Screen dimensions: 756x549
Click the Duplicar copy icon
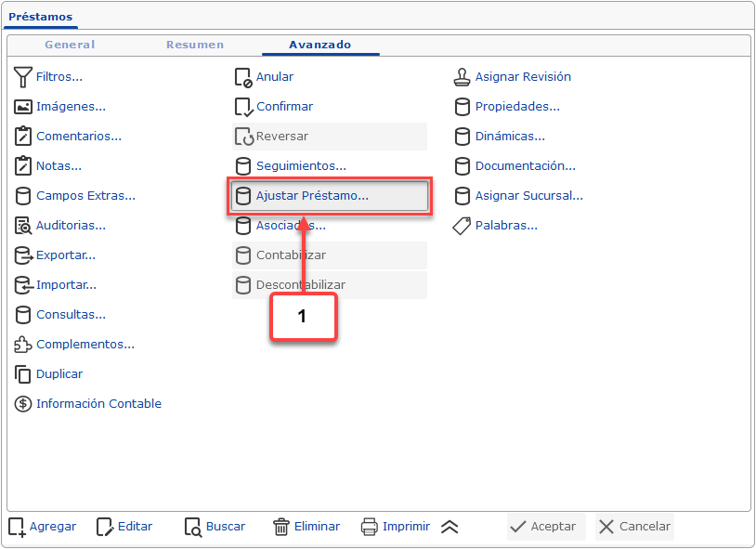23,374
